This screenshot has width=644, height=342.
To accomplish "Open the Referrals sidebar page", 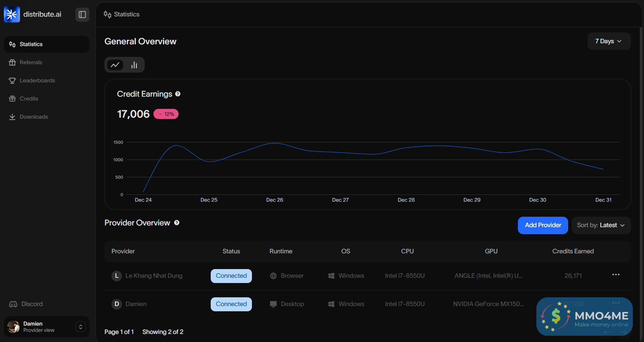I will pyautogui.click(x=46, y=62).
